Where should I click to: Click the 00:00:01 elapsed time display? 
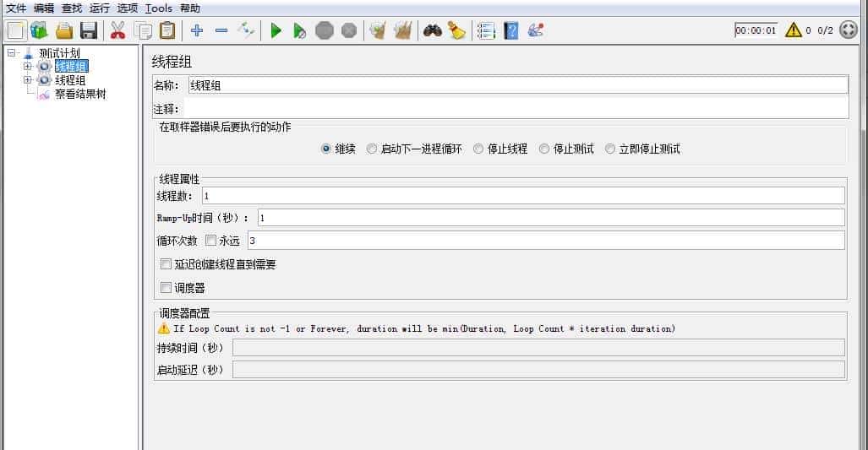[x=756, y=30]
